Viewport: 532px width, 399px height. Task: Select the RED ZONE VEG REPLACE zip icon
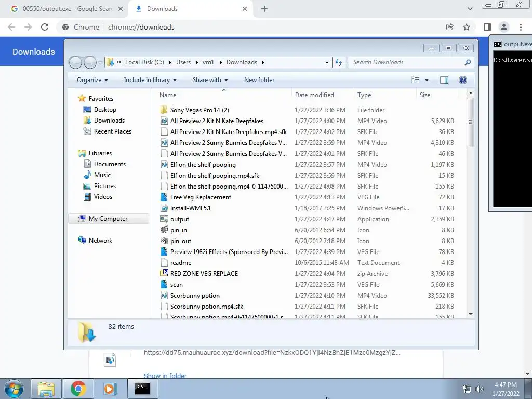164,273
